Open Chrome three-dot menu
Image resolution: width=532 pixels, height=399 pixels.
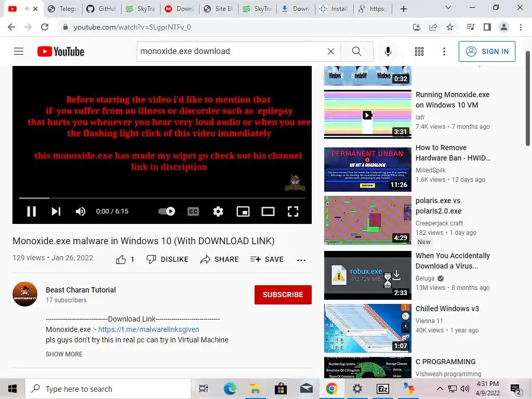click(521, 27)
